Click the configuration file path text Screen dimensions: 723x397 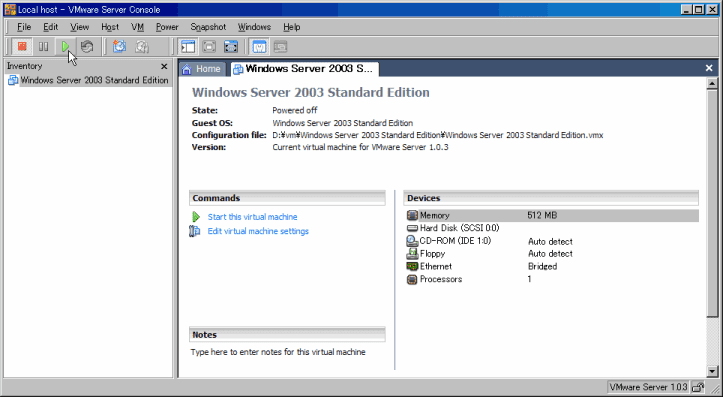(438, 135)
